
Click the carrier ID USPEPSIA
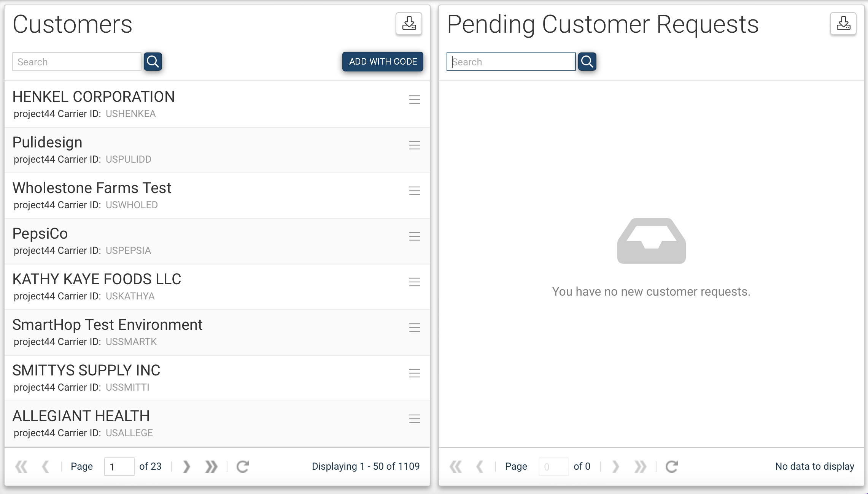[128, 250]
